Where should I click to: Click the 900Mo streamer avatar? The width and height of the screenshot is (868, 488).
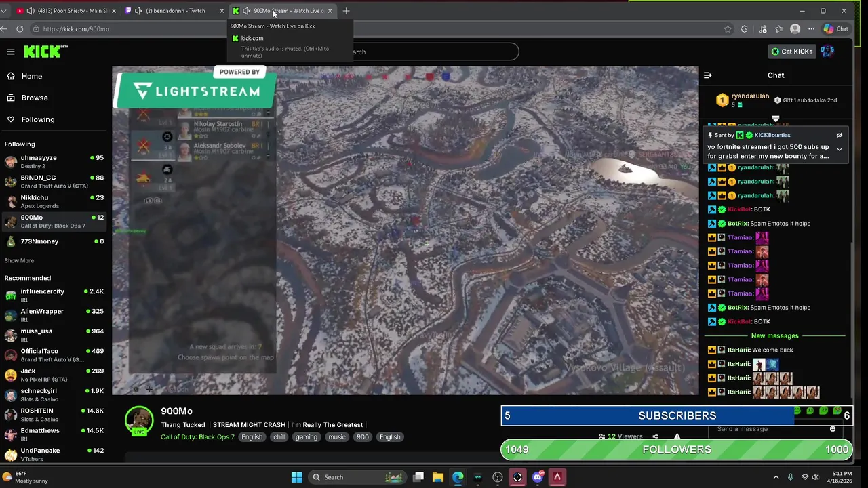coord(139,420)
